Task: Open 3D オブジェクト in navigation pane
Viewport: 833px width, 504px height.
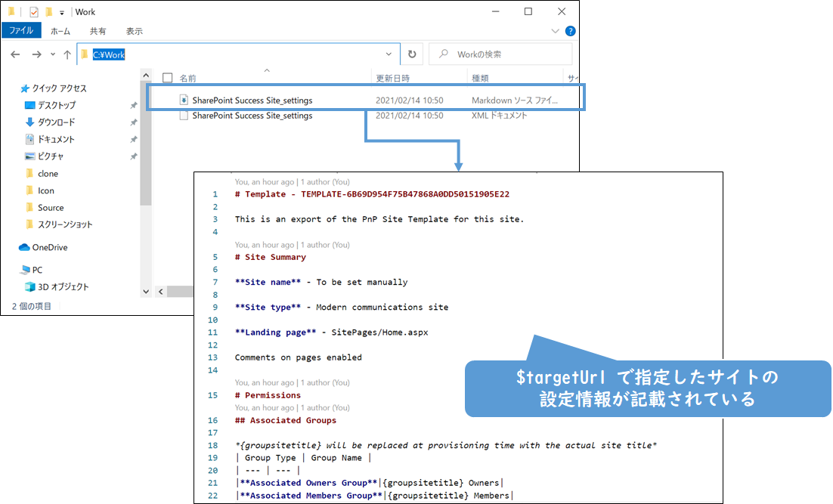Action: click(x=63, y=287)
